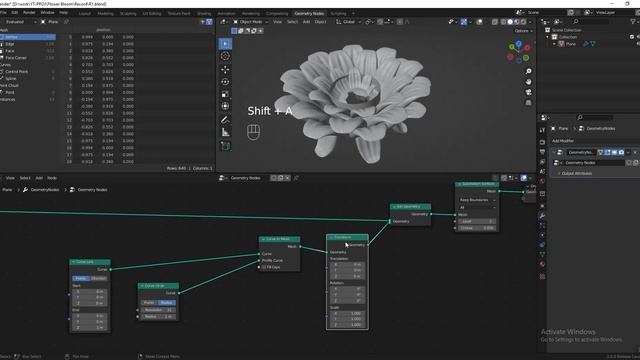This screenshot has height=360, width=640.
Task: Click Level field on Subdivision Surface node
Action: (477, 221)
